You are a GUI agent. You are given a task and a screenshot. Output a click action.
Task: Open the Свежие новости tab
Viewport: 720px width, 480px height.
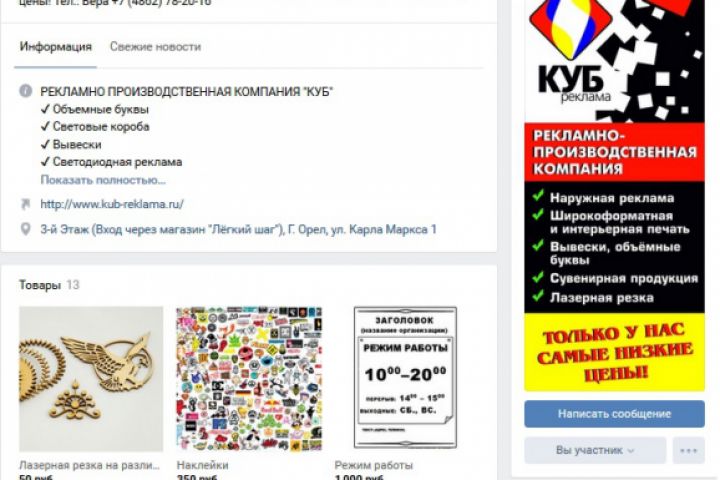tap(155, 47)
